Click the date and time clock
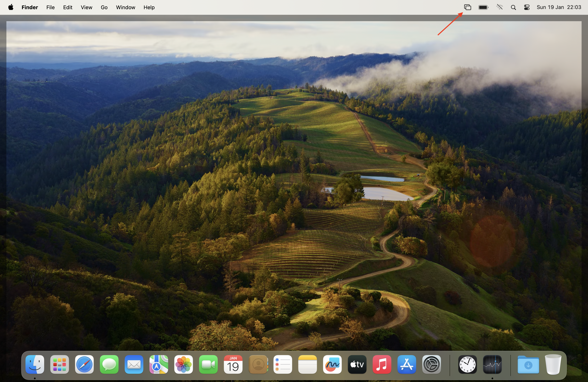Image resolution: width=588 pixels, height=382 pixels. pos(559,7)
